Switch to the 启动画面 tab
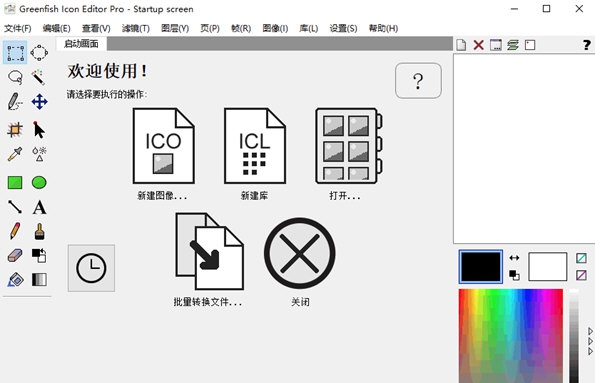This screenshot has width=603, height=383. click(82, 44)
